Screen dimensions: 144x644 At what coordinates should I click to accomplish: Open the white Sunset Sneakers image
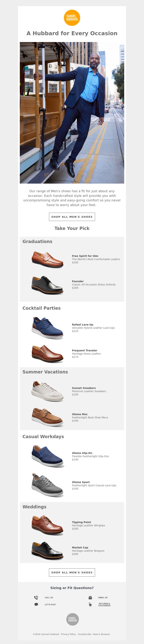47,391
